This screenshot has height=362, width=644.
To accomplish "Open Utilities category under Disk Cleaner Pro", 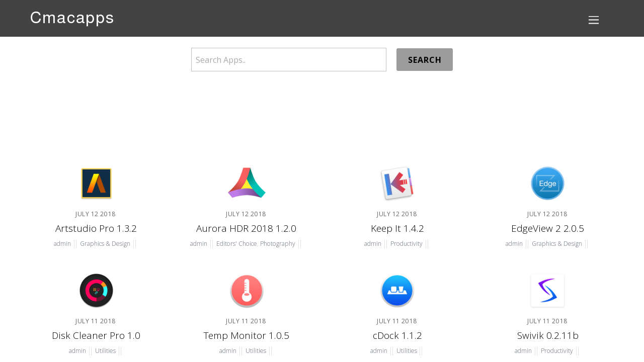I will tap(106, 351).
